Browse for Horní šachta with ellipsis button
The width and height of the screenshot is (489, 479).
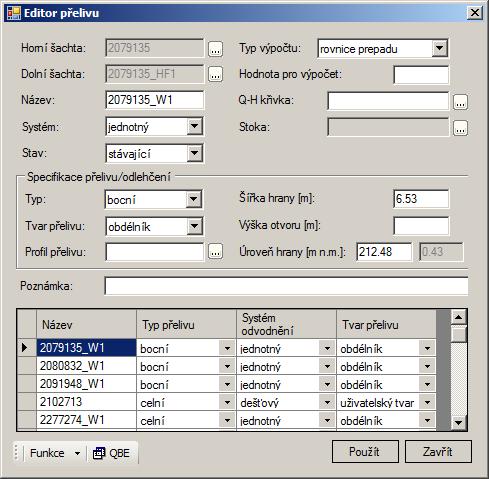tap(215, 49)
